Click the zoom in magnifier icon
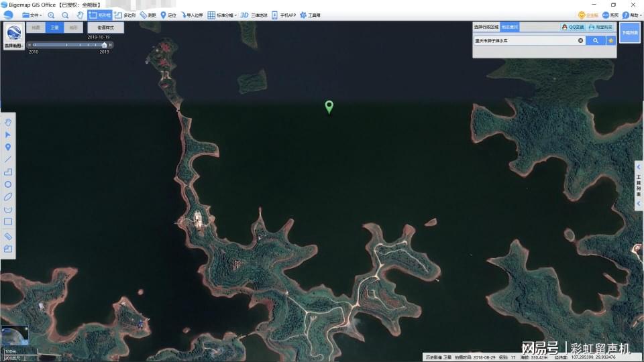The image size is (644, 362). (x=51, y=15)
